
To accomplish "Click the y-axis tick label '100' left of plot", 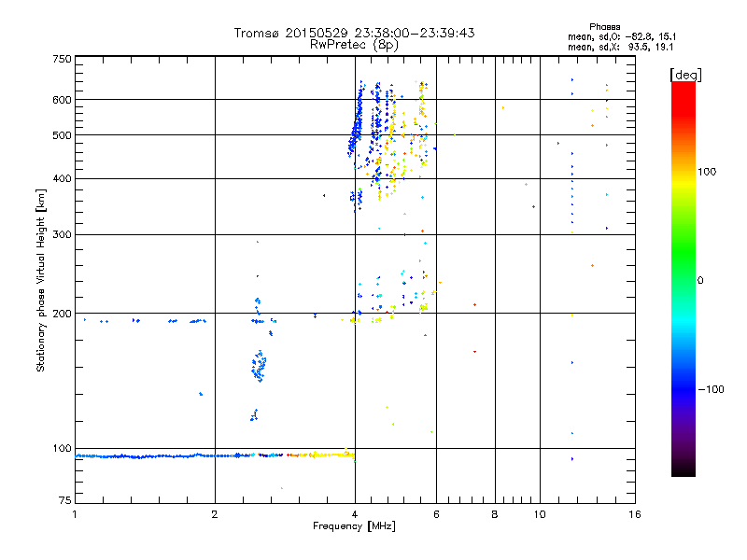I will pyautogui.click(x=62, y=449).
